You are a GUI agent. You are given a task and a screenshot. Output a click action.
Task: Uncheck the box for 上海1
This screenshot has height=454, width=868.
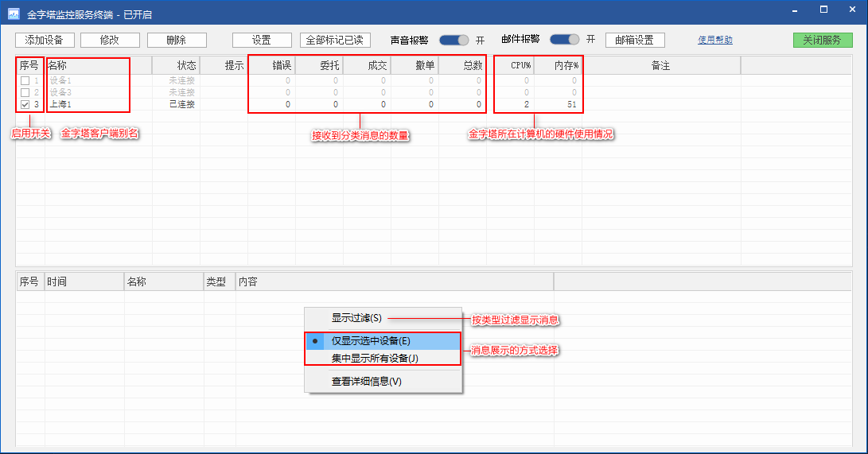25,104
